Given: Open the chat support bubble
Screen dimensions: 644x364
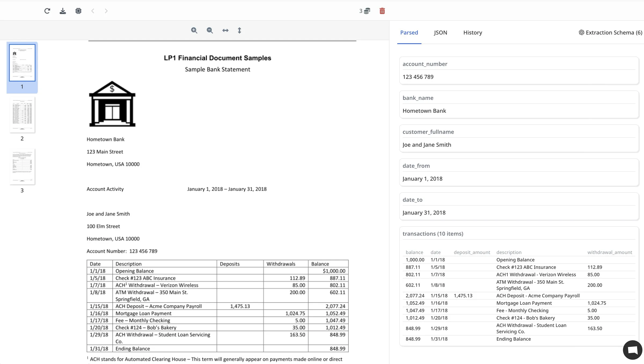Looking at the screenshot, I should 632,350.
